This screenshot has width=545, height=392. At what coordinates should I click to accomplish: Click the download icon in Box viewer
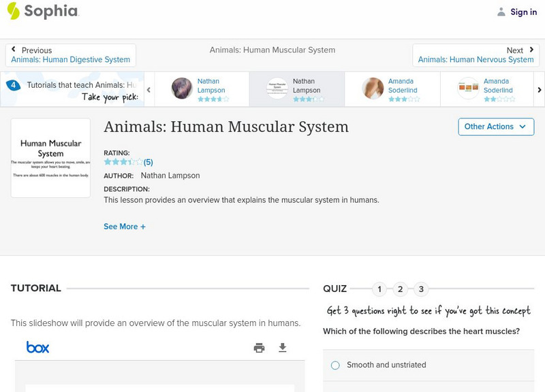click(283, 348)
